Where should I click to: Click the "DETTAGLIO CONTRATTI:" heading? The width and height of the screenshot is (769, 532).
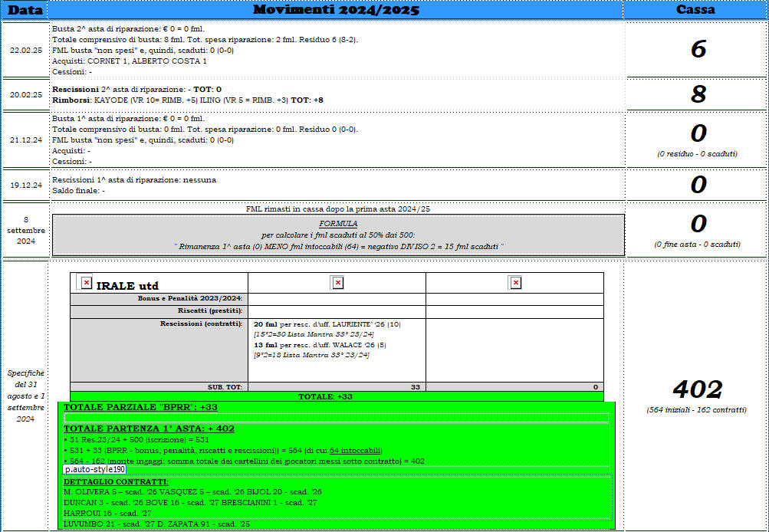pos(117,482)
